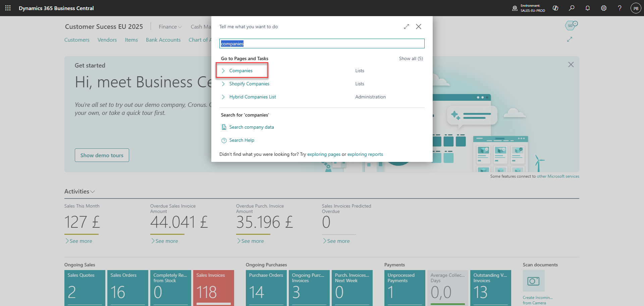Click the 127 £ Sales This Month value
644x306 pixels.
coord(82,222)
